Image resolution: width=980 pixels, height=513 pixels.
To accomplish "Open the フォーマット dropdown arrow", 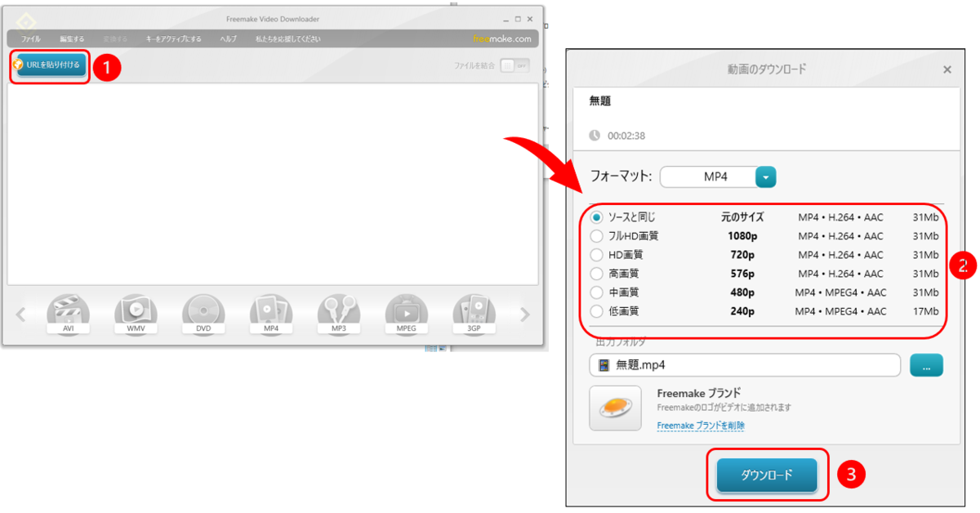I will pyautogui.click(x=765, y=176).
